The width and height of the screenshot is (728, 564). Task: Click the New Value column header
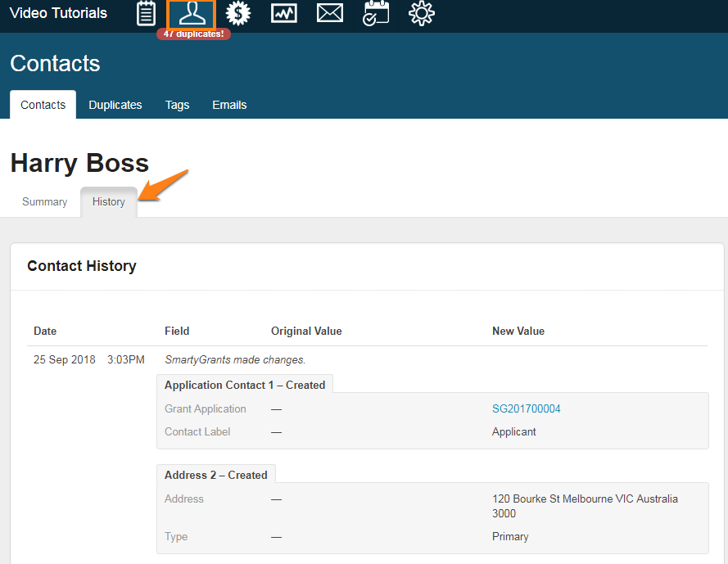(x=518, y=332)
